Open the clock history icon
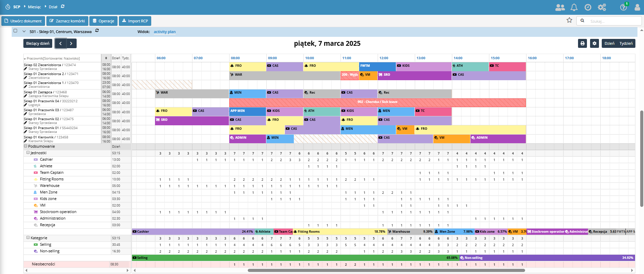Screen dimensions: 644x274 point(588,7)
